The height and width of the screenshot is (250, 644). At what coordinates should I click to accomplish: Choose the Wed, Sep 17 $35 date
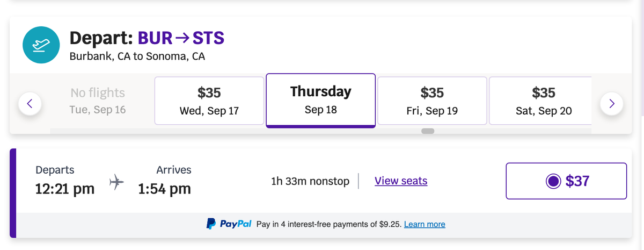point(209,101)
